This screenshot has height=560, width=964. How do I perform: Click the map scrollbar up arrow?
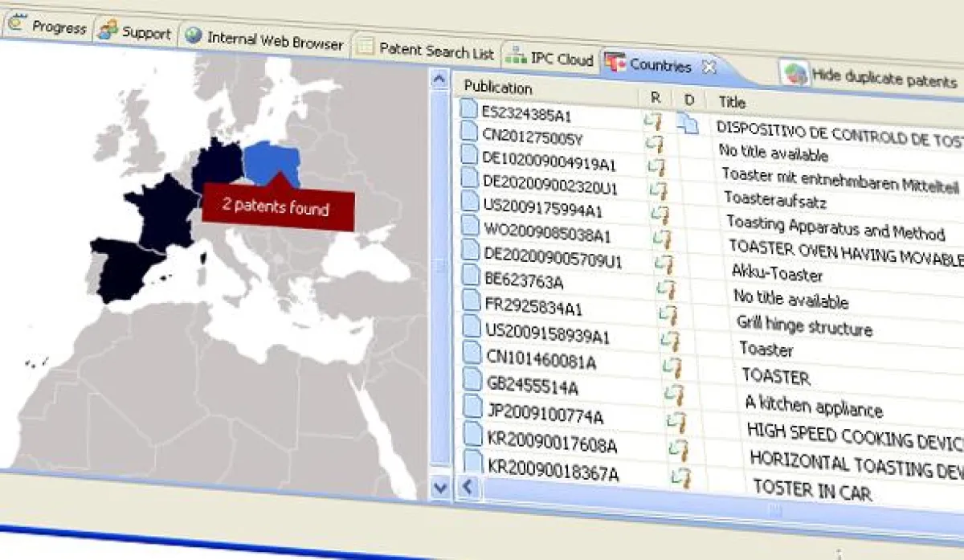pos(439,79)
